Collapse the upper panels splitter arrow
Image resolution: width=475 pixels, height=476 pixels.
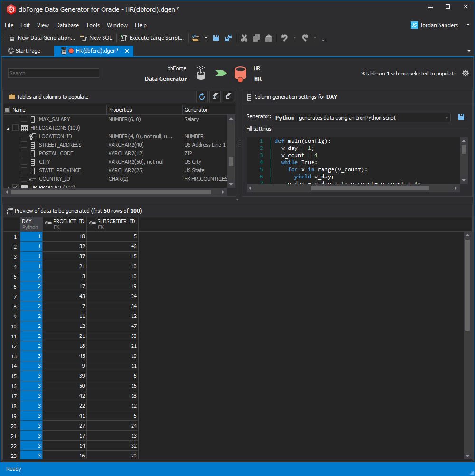pos(237,200)
